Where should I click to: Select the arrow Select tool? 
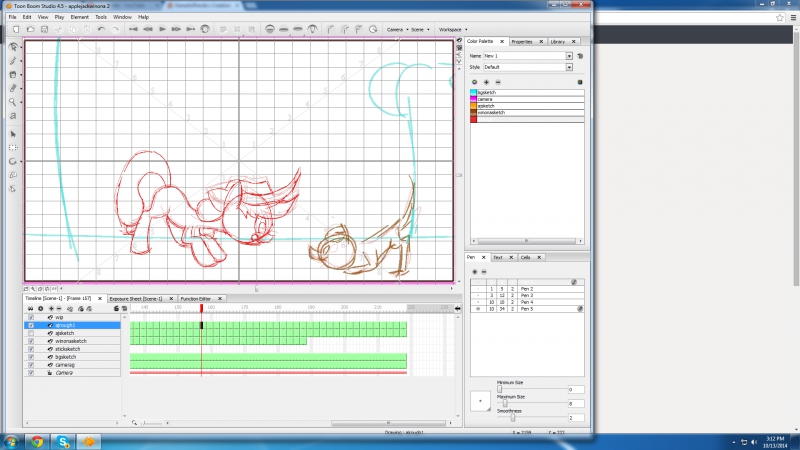point(13,133)
